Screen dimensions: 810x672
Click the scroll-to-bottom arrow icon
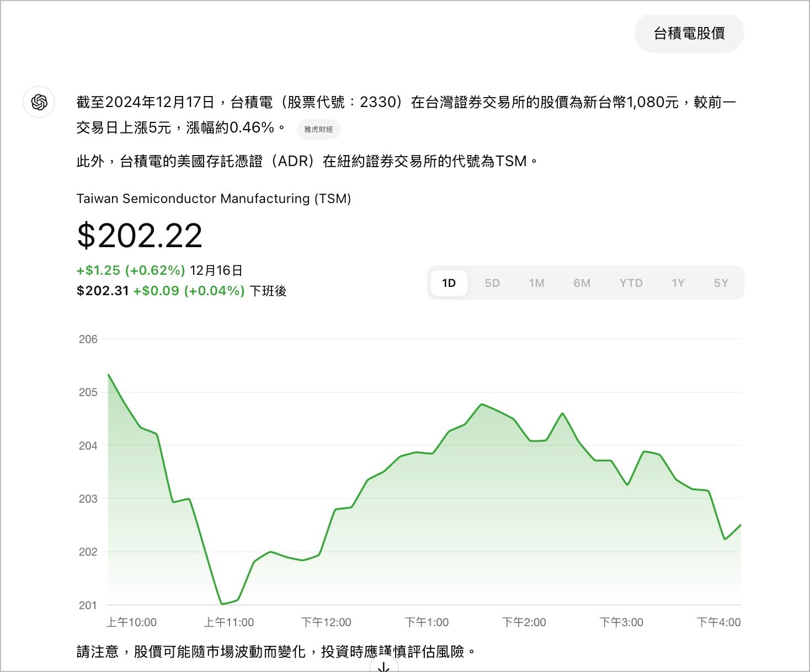[383, 666]
